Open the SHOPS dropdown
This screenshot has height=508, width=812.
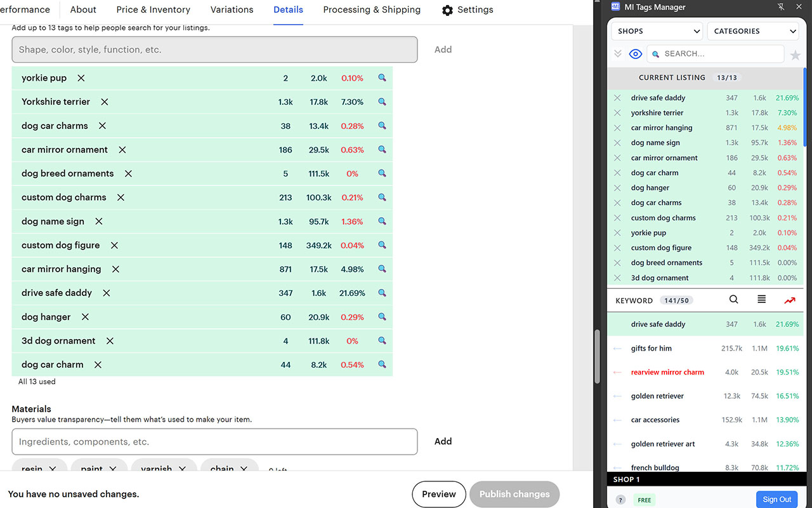(x=656, y=31)
